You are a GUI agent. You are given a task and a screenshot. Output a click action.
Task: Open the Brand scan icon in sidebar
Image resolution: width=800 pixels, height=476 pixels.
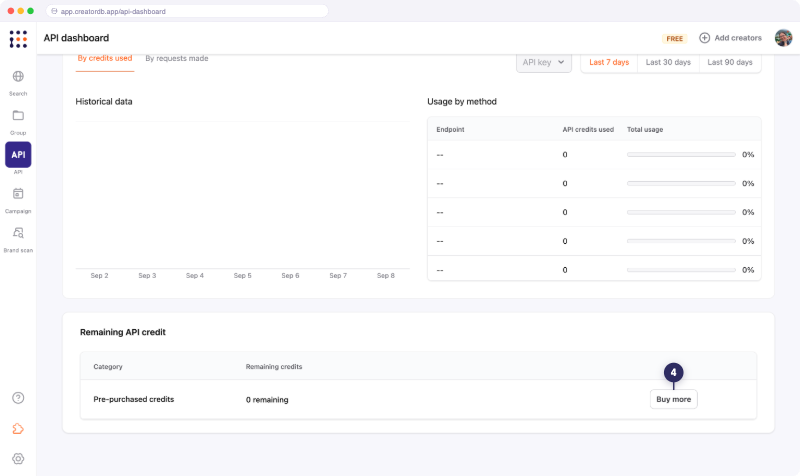(18, 233)
